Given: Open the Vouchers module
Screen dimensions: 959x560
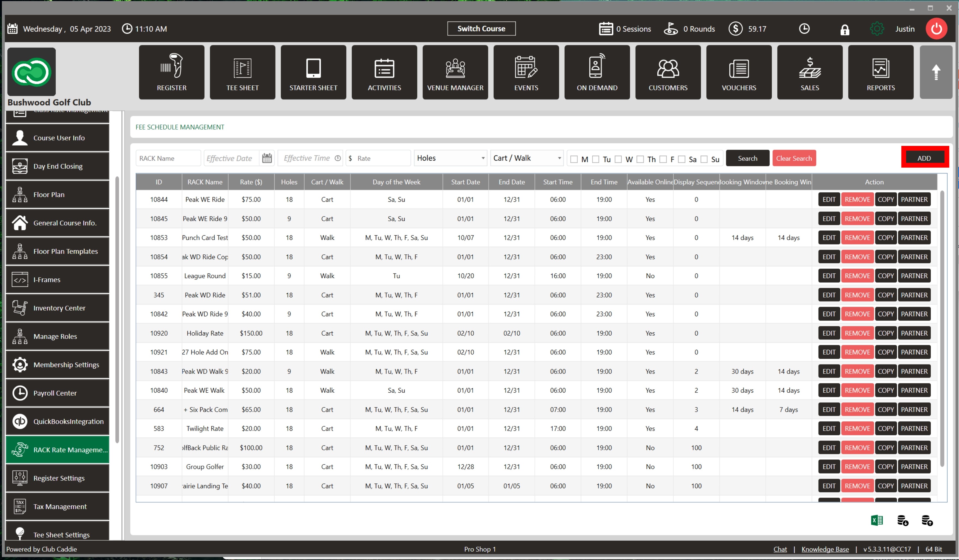Looking at the screenshot, I should 739,72.
